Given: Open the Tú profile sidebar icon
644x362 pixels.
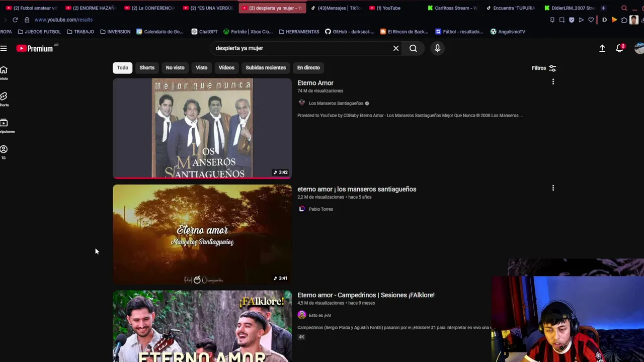Looking at the screenshot, I should click(x=4, y=152).
